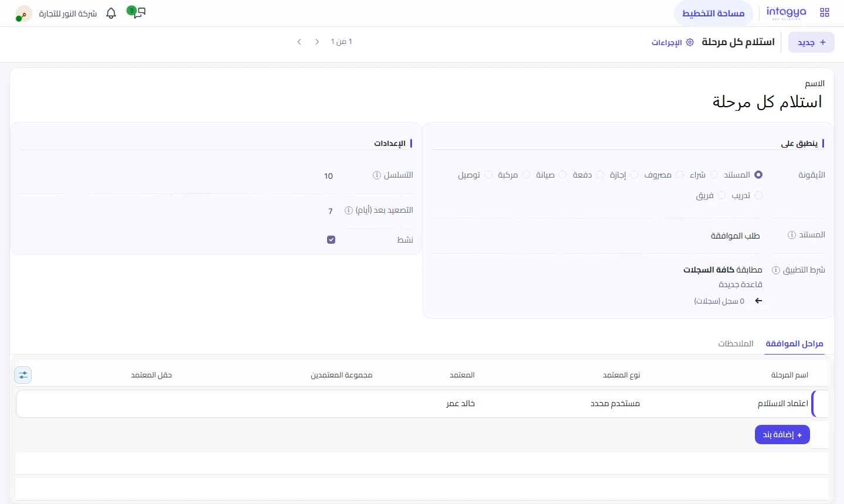Open the apps grid menu icon
The width and height of the screenshot is (844, 504).
click(825, 13)
